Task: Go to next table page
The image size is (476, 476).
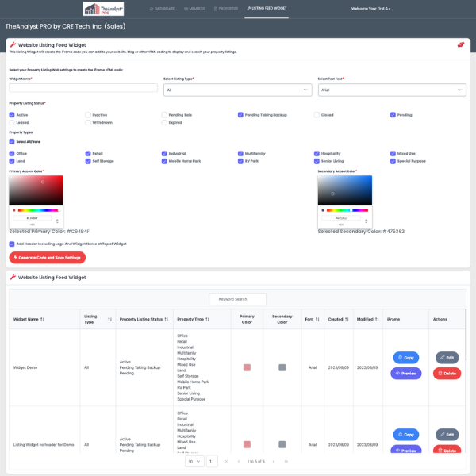Action: point(274,462)
